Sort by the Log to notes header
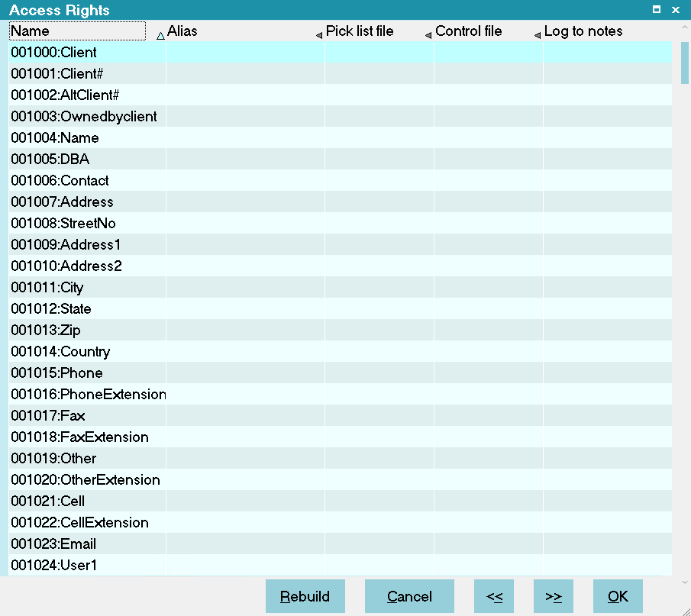 tap(607, 31)
